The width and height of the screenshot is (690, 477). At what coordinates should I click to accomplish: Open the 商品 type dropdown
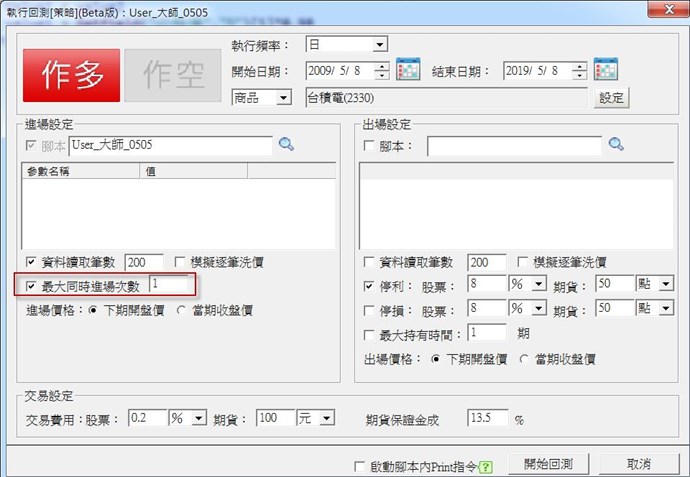[x=283, y=97]
